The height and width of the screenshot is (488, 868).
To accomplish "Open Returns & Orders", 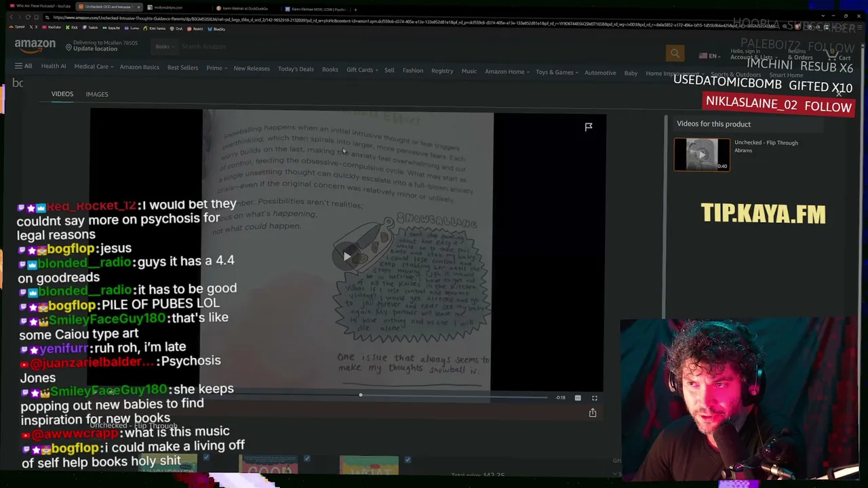I will coord(800,54).
